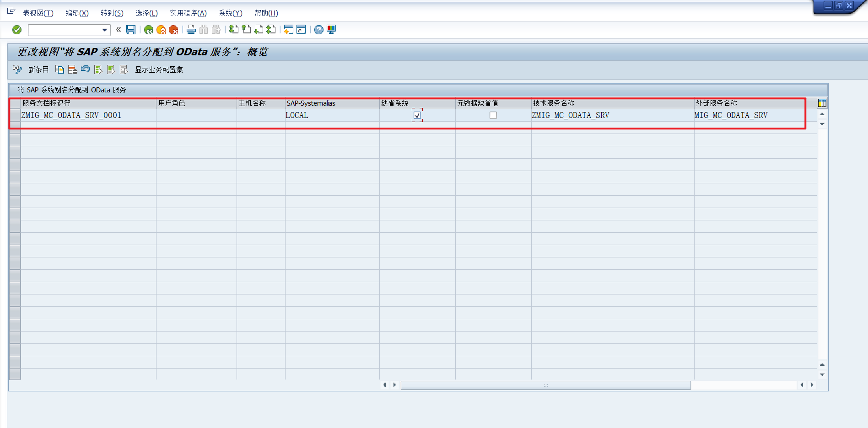Click the 用户角色 column header
868x428 pixels.
coord(197,103)
